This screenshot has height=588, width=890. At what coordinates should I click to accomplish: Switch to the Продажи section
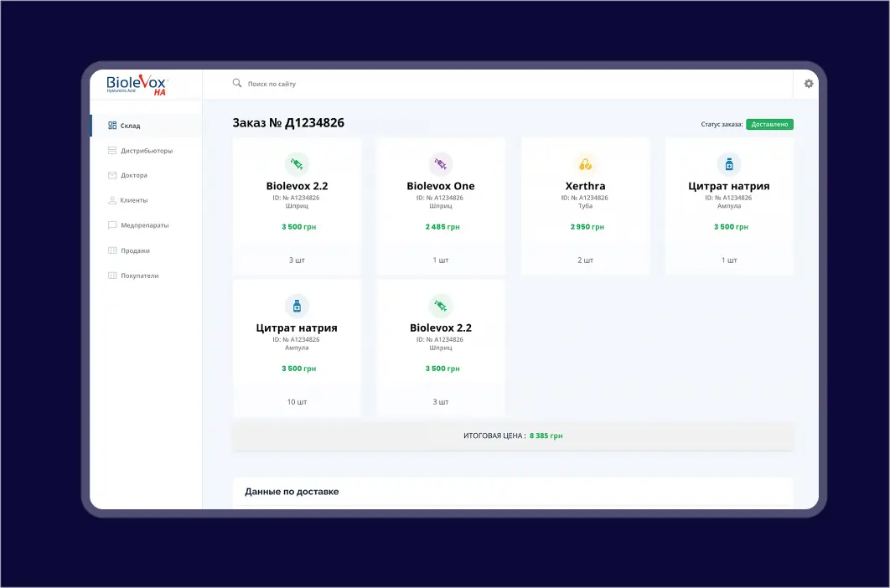[x=134, y=250]
